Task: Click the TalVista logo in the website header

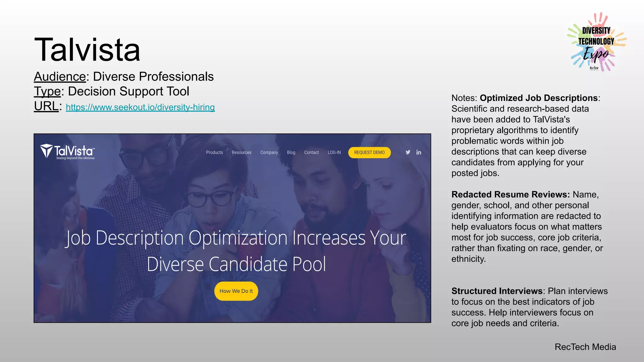Action: [67, 152]
